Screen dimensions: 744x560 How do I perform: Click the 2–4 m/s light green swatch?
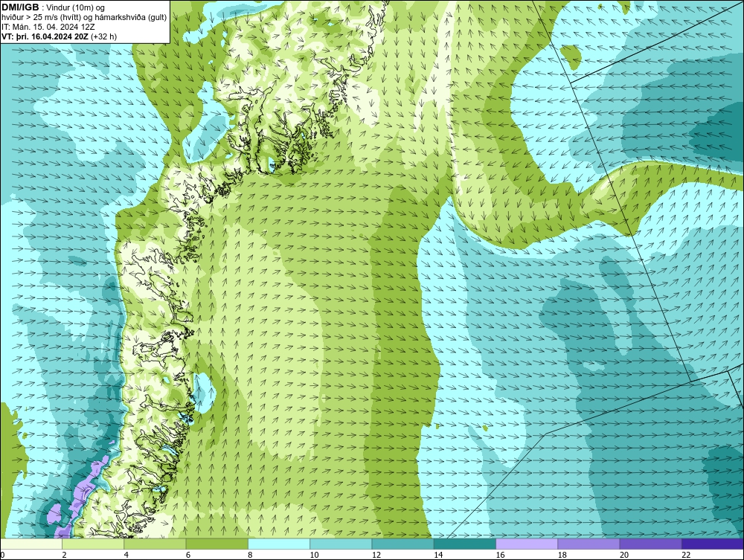93,544
